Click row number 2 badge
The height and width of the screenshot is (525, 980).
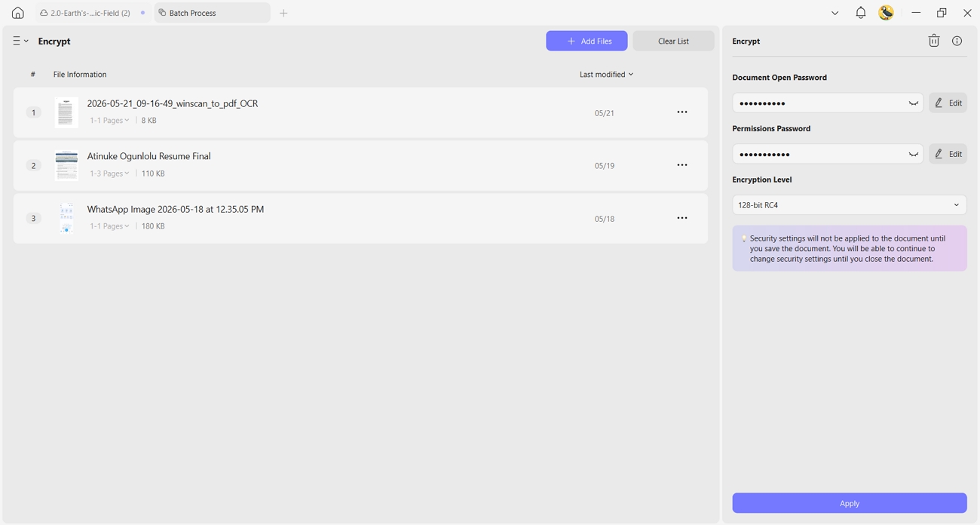tap(33, 165)
